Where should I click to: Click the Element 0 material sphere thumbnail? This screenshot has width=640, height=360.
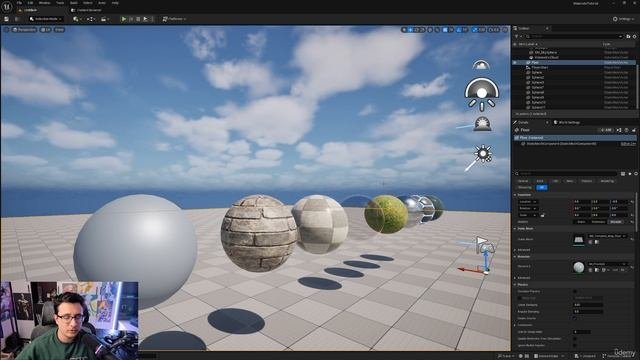579,267
